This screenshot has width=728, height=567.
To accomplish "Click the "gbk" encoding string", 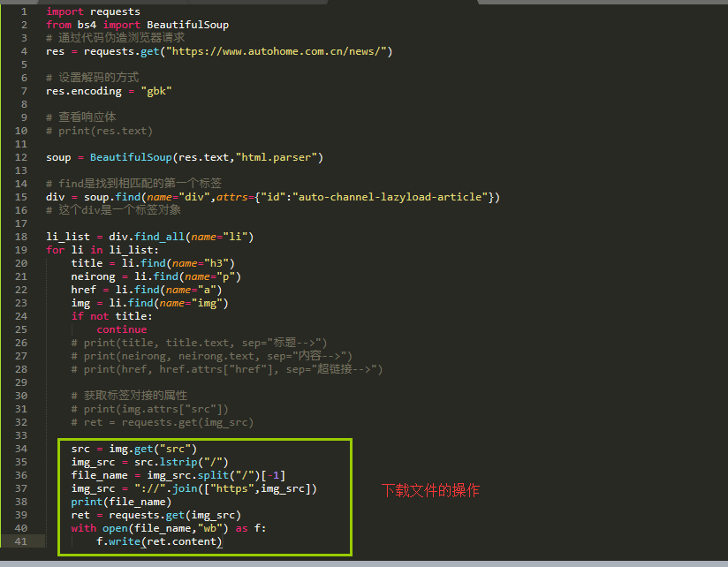I will pyautogui.click(x=156, y=91).
